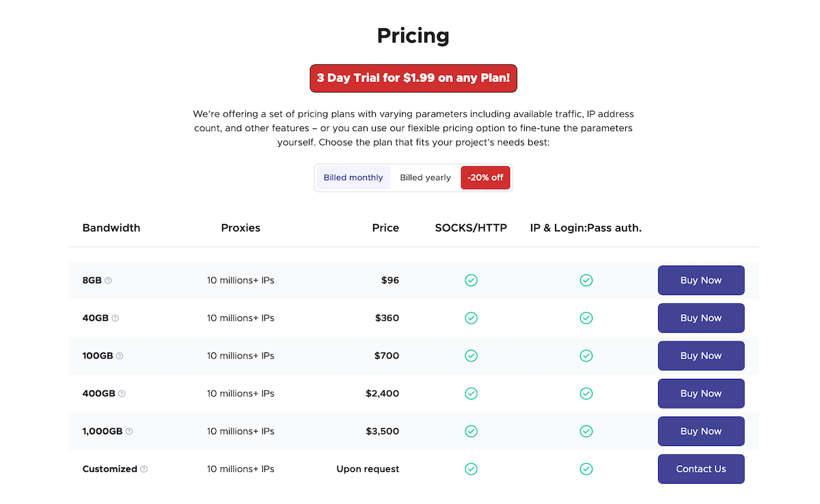
Task: Click the info icon next to Customized
Action: pyautogui.click(x=143, y=469)
